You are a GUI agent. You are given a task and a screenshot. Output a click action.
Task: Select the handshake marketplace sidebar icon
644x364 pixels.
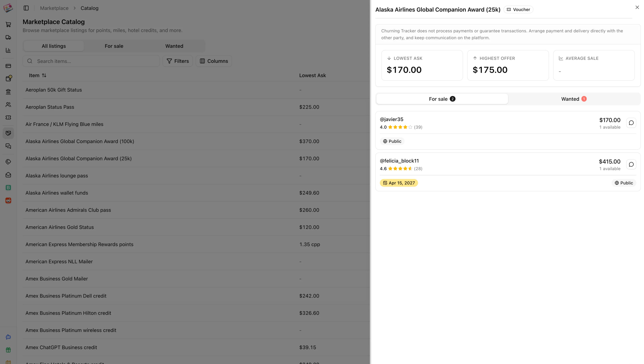tap(8, 133)
